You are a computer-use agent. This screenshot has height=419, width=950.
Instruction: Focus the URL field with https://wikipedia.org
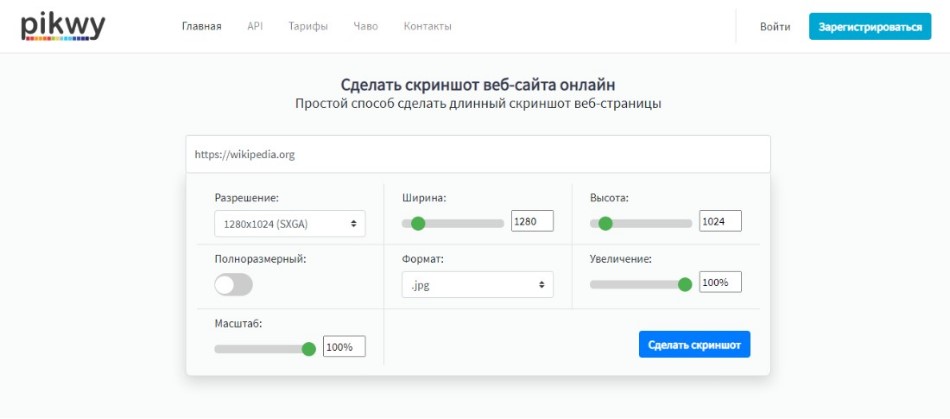[477, 154]
